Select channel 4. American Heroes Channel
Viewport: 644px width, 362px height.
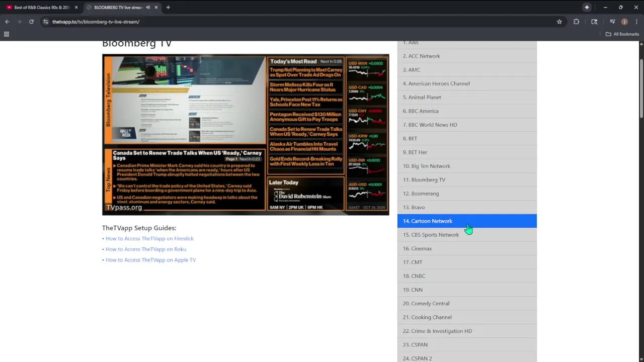(467, 83)
